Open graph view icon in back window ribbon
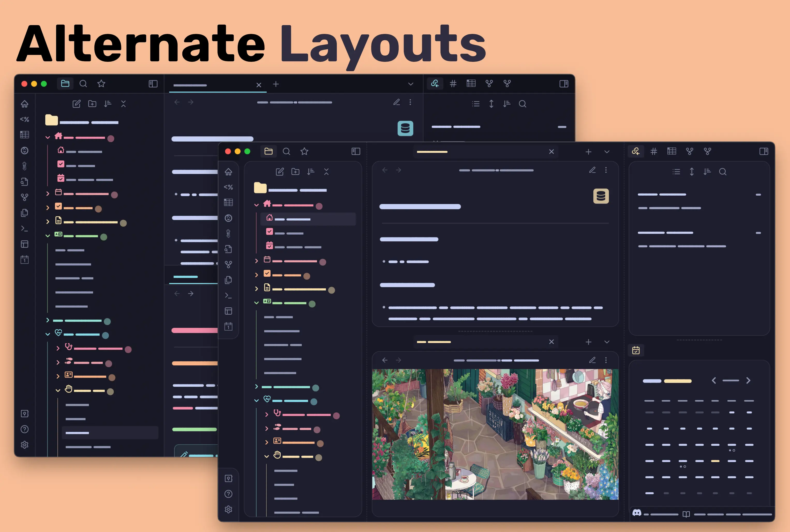This screenshot has height=532, width=790. point(24,197)
